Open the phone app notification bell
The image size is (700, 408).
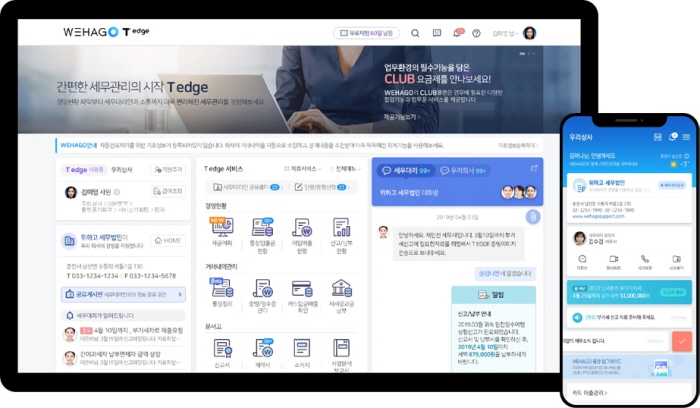point(672,137)
